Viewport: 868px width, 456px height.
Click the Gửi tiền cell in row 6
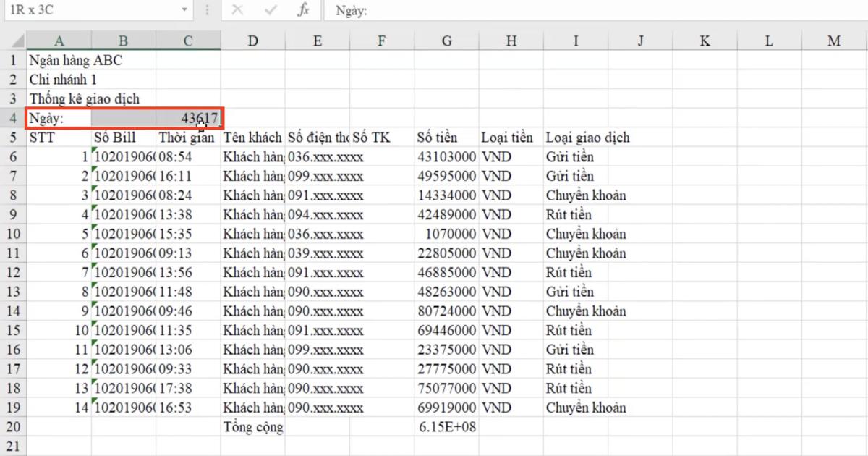[x=575, y=156]
